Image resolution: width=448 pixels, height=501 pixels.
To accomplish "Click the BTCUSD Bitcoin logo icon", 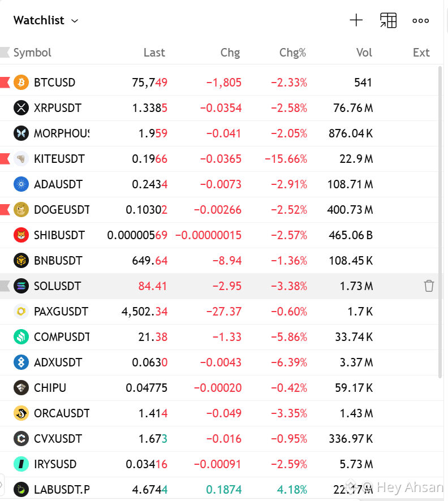I will tap(21, 83).
